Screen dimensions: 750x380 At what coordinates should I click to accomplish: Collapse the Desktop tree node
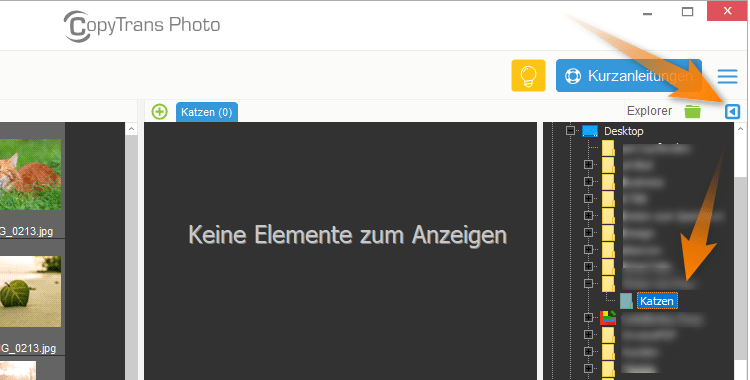(x=570, y=130)
